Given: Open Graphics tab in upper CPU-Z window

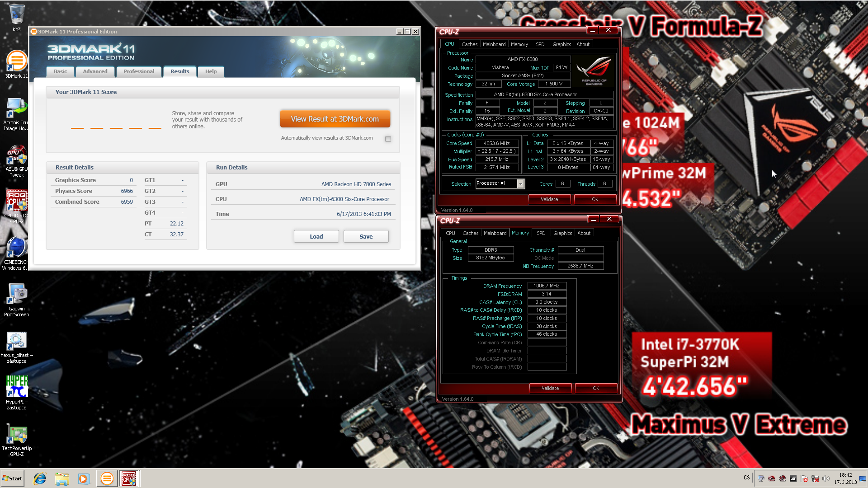Looking at the screenshot, I should click(561, 44).
